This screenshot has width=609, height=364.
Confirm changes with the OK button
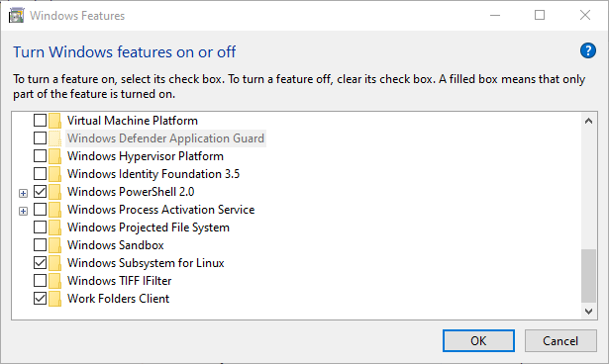click(x=478, y=340)
